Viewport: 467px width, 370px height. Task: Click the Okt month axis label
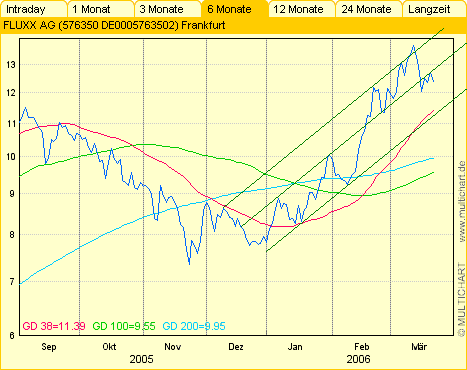109,347
